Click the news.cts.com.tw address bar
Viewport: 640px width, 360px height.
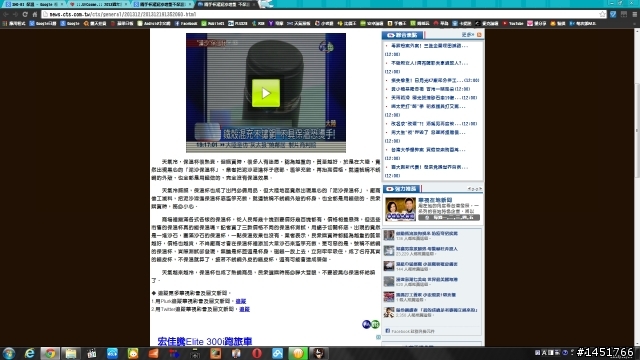coord(320,14)
